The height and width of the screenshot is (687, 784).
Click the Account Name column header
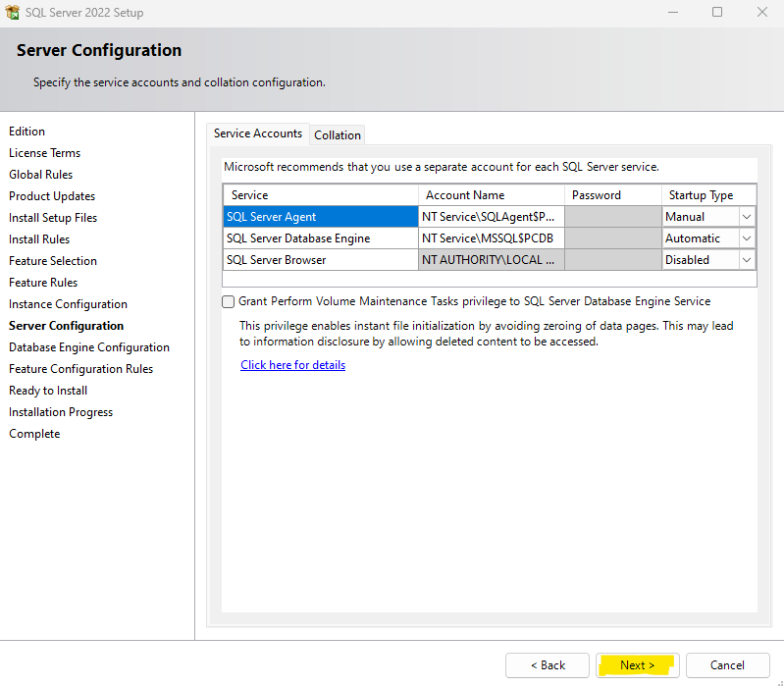point(492,195)
